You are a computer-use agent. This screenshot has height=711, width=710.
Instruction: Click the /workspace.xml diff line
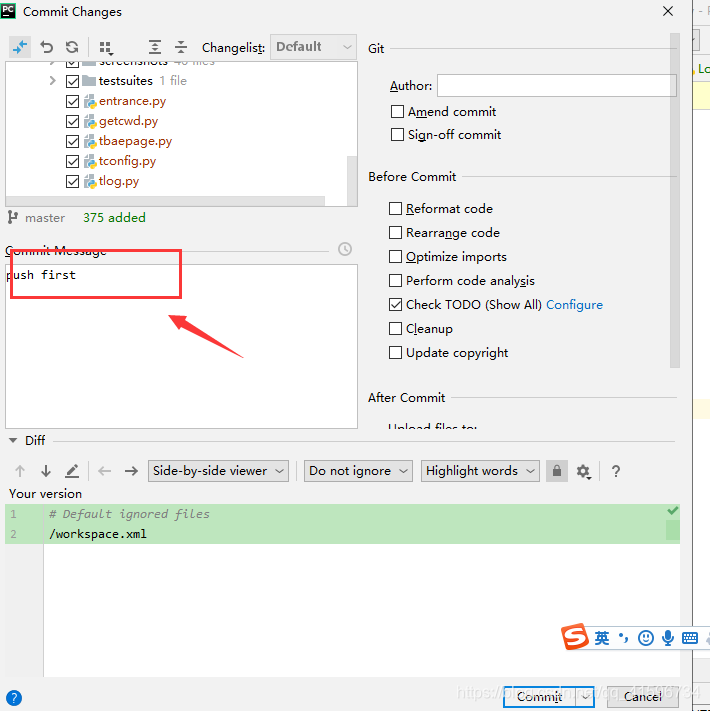point(98,534)
